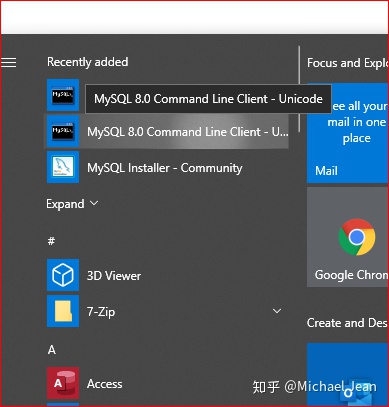Open the Google Chrome tile
389x407 pixels.
348,237
